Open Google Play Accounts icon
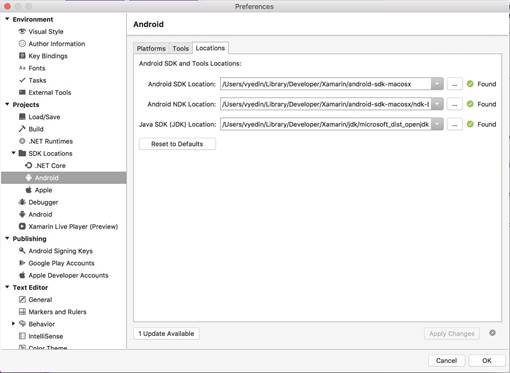This screenshot has width=510, height=373. pyautogui.click(x=22, y=263)
